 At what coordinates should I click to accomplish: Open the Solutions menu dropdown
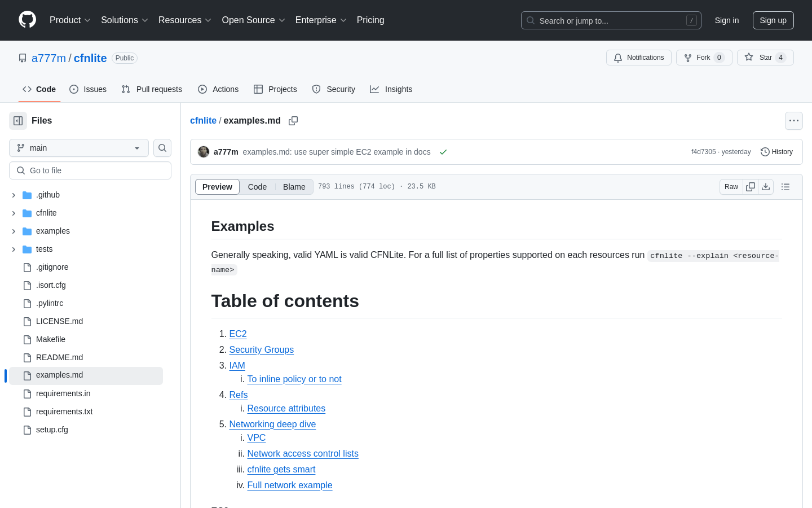(125, 20)
